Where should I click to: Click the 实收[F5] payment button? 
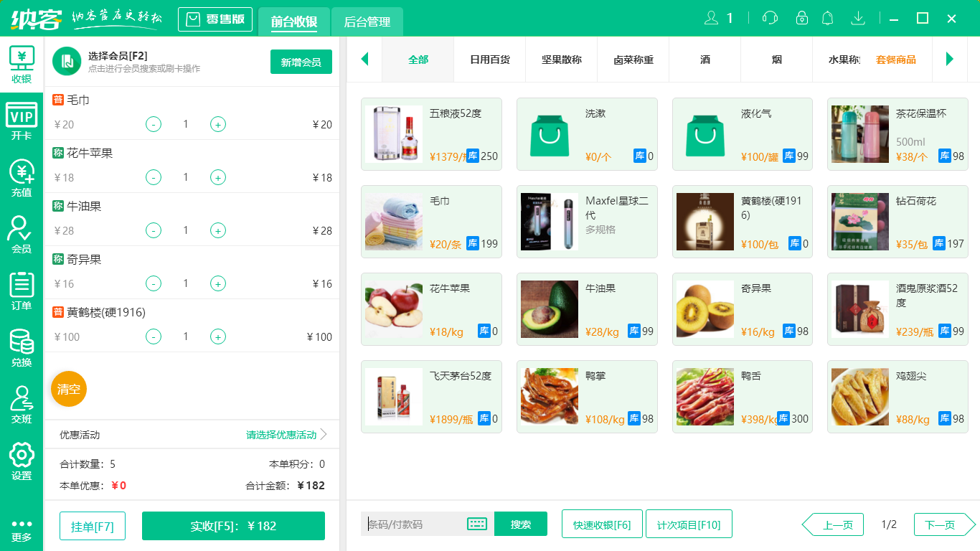tap(233, 525)
